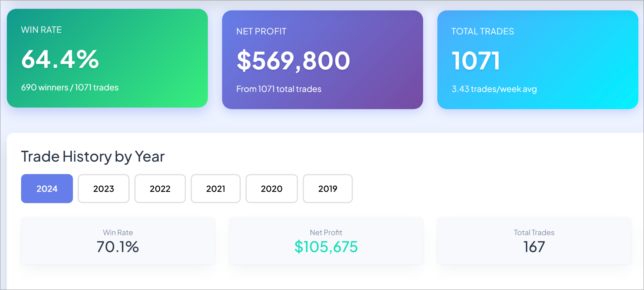Open the 2021 trade history
The height and width of the screenshot is (290, 644).
[x=216, y=189]
